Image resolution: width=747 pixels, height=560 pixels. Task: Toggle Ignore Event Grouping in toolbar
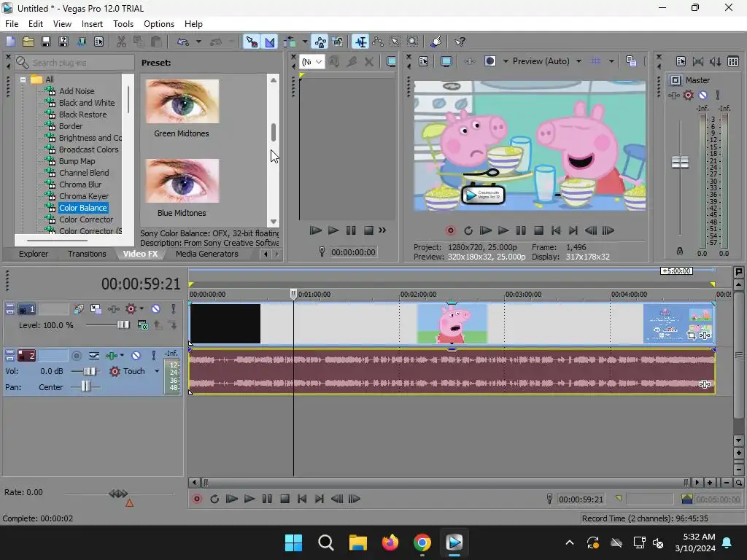click(x=338, y=42)
